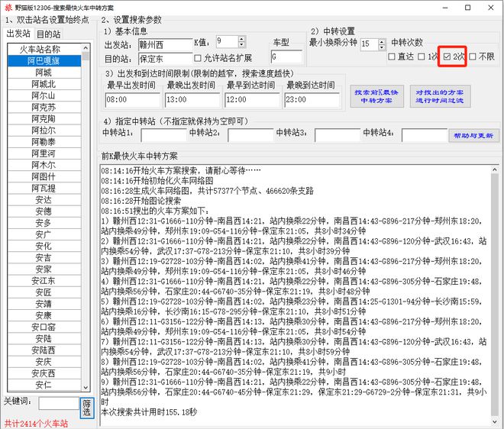Image resolution: width=504 pixels, height=429 pixels.
Task: Select station 阿克苏 in list
Action: point(44,107)
